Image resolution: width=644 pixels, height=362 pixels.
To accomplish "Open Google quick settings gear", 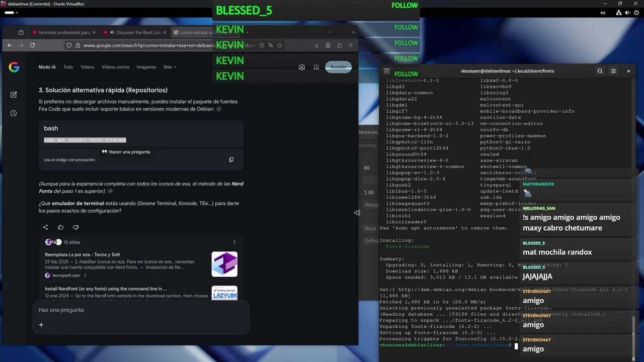I will click(x=302, y=67).
